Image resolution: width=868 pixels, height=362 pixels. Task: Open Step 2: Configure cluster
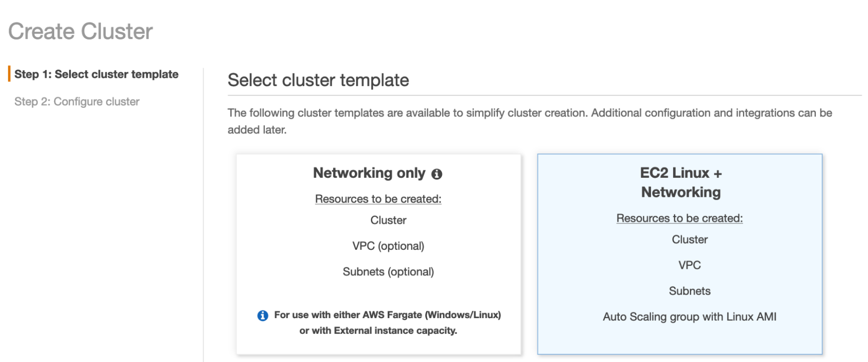pyautogui.click(x=77, y=101)
